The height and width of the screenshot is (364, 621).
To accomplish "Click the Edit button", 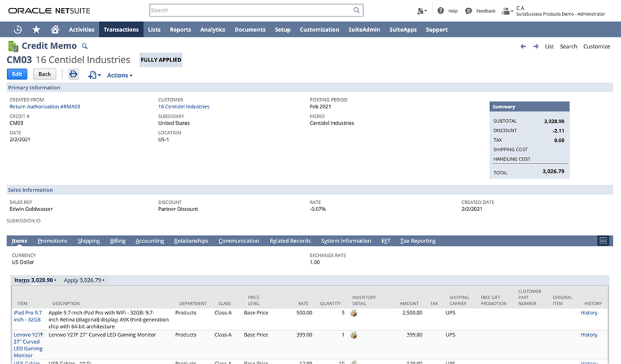I will tap(16, 74).
